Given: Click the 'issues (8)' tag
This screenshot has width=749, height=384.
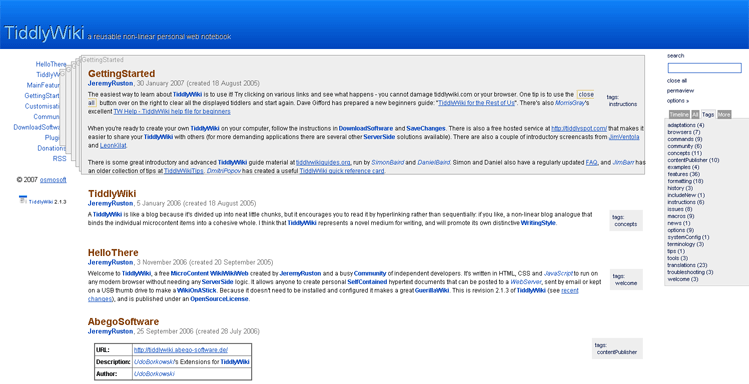Looking at the screenshot, I should coord(680,209).
